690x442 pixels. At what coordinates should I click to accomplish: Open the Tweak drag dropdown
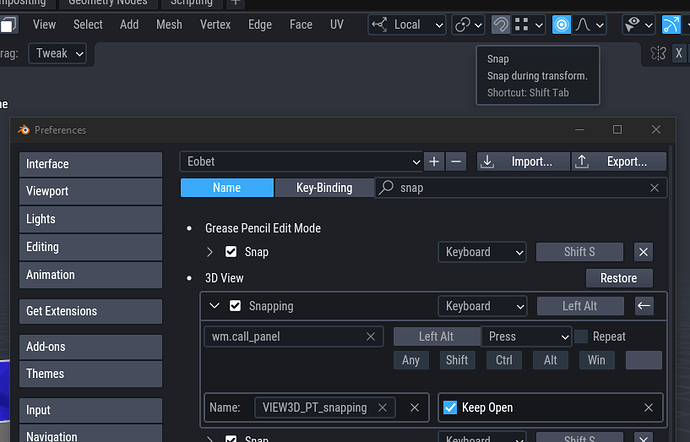[58, 54]
